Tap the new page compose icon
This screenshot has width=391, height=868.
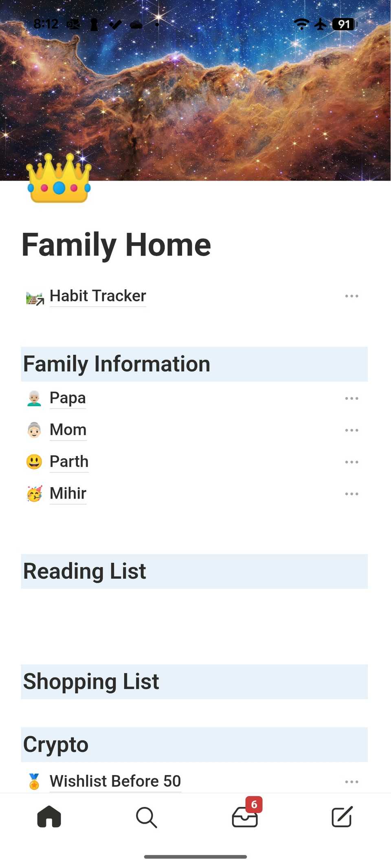point(342,816)
